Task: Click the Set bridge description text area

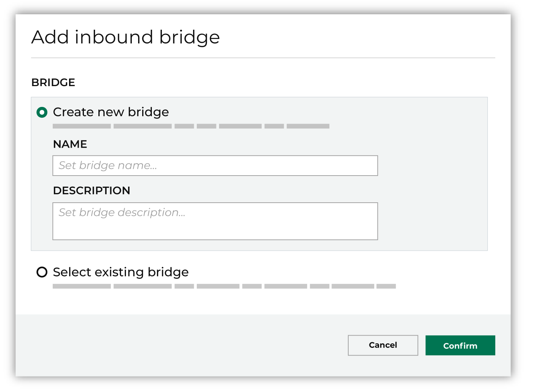Action: tap(215, 221)
